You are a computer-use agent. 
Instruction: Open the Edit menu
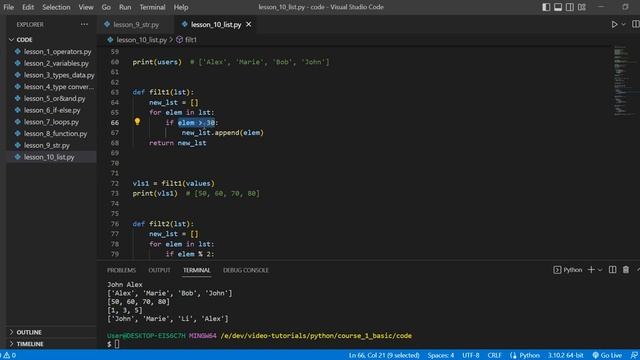pyautogui.click(x=28, y=7)
